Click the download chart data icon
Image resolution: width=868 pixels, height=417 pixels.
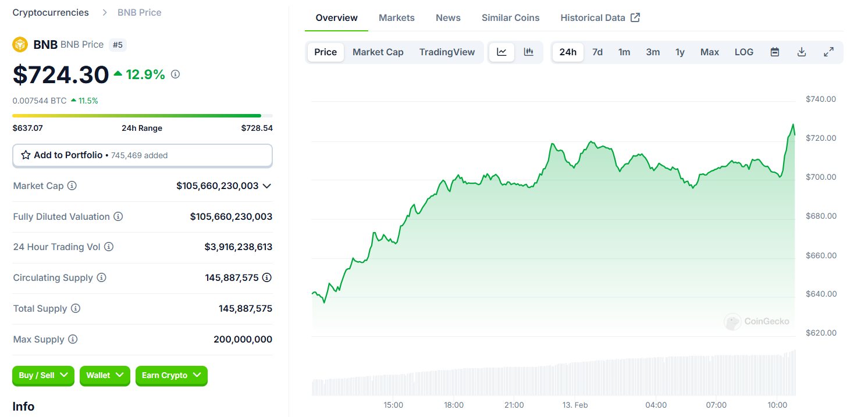click(802, 52)
